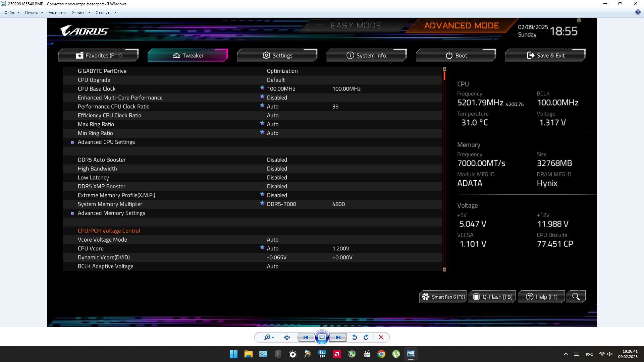Go to the previous photo
644x362 pixels.
[x=306, y=337]
